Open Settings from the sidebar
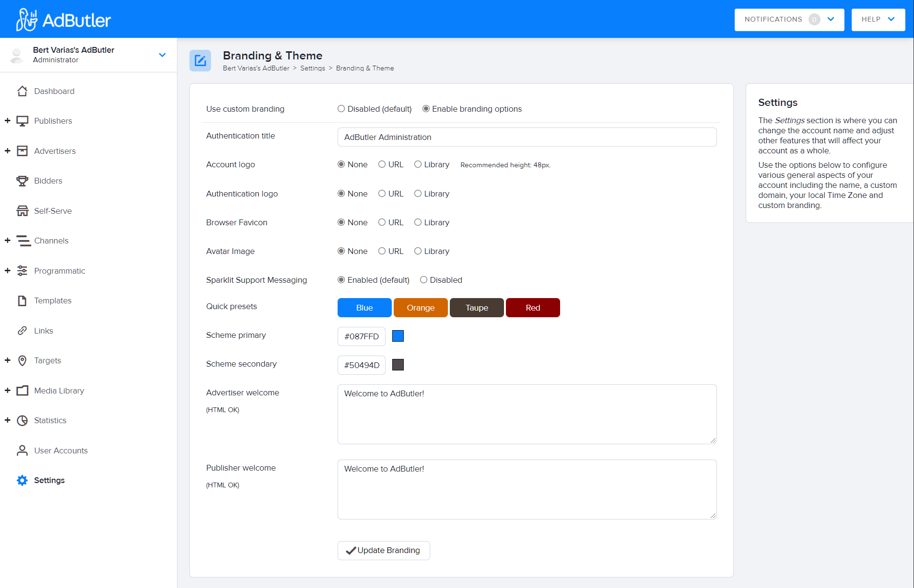This screenshot has width=914, height=588. pos(50,480)
